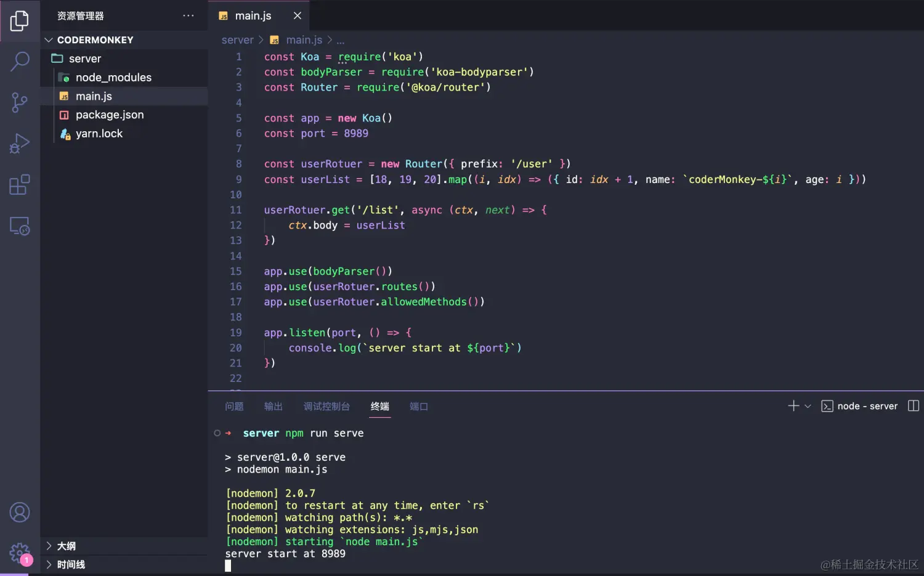Viewport: 924px width, 576px height.
Task: Collapse the CODERMONKEY workspace section
Action: [x=124, y=40]
